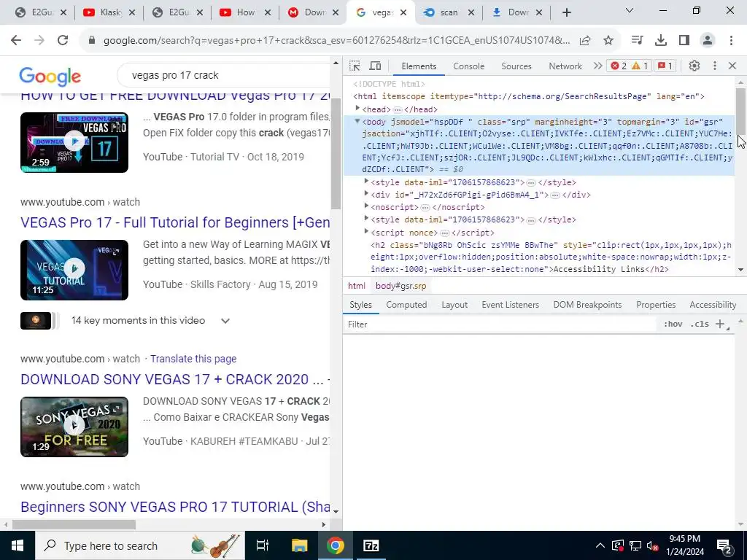
Task: Switch to the Console tab
Action: (x=469, y=66)
